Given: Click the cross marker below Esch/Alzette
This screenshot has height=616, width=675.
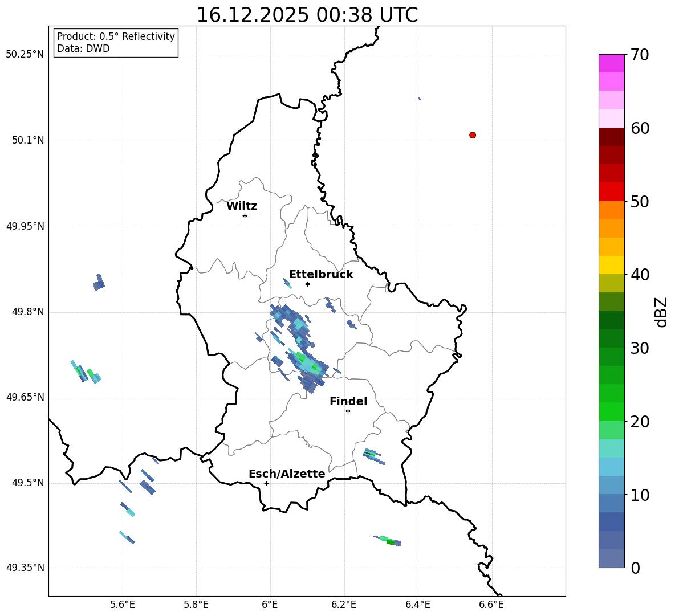Looking at the screenshot, I should tap(266, 483).
